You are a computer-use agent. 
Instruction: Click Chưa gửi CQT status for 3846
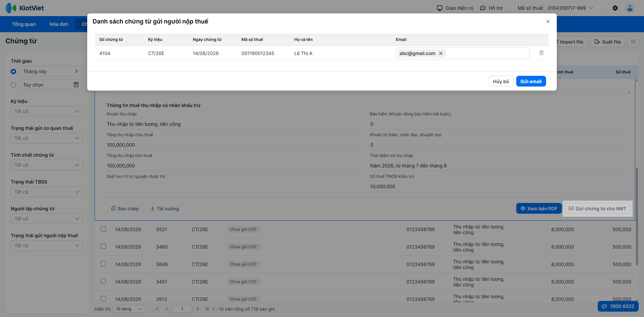(244, 264)
